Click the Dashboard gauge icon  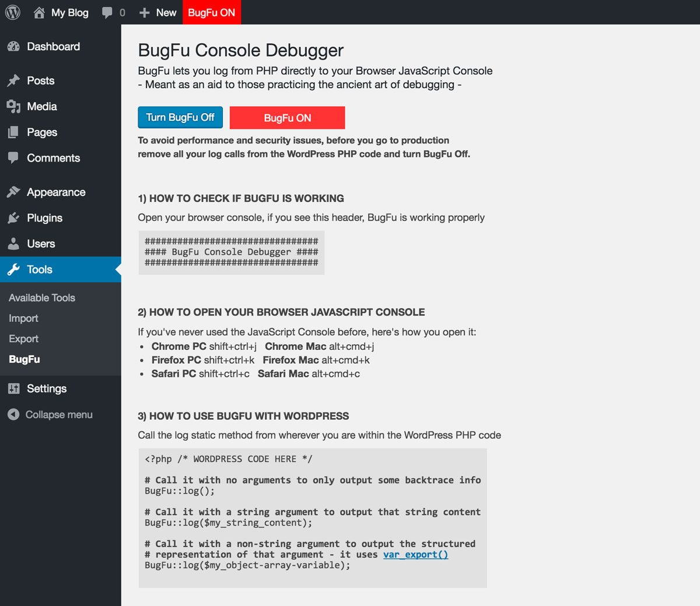coord(13,47)
